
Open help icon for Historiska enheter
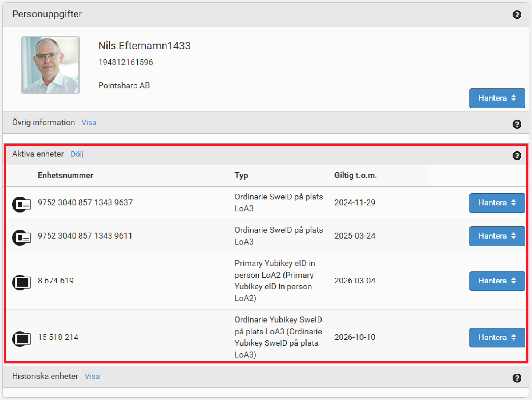[516, 378]
